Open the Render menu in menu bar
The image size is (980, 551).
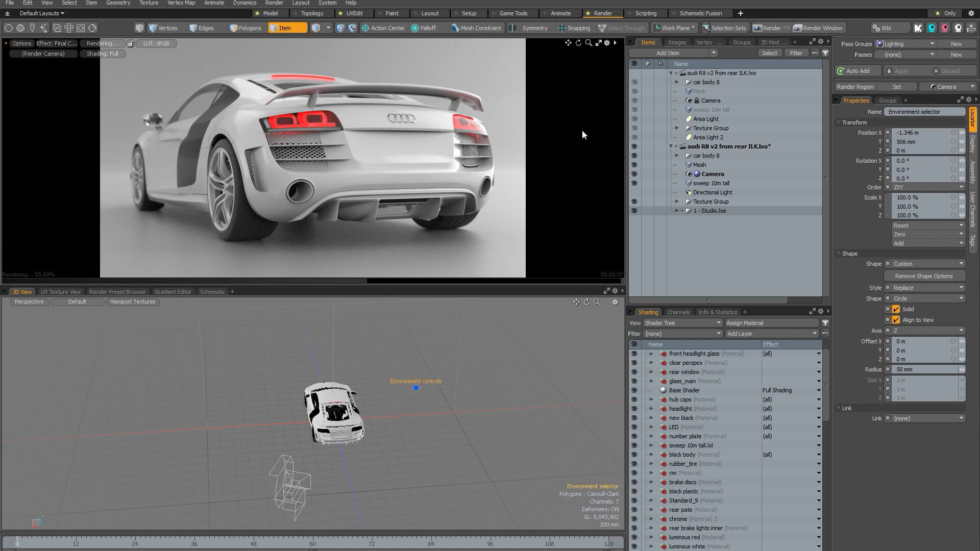(274, 3)
